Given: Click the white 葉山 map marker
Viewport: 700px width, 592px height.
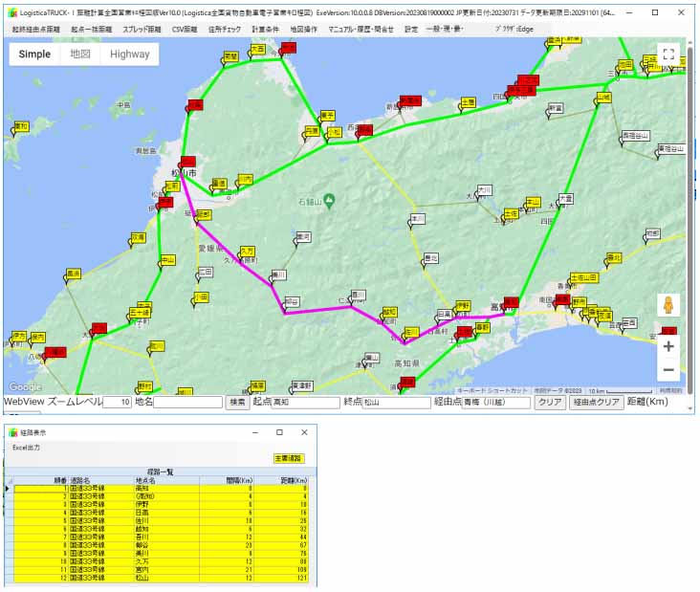Looking at the screenshot, I should (372, 358).
